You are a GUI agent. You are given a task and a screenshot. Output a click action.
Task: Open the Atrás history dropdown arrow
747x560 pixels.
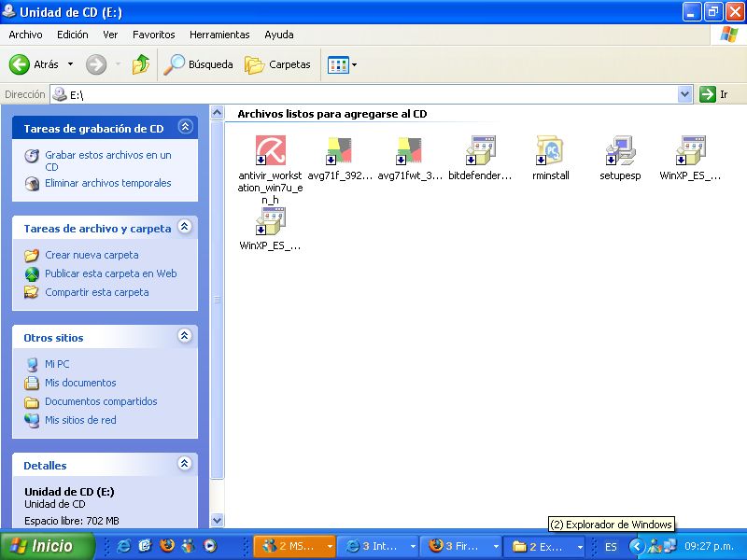pos(71,64)
